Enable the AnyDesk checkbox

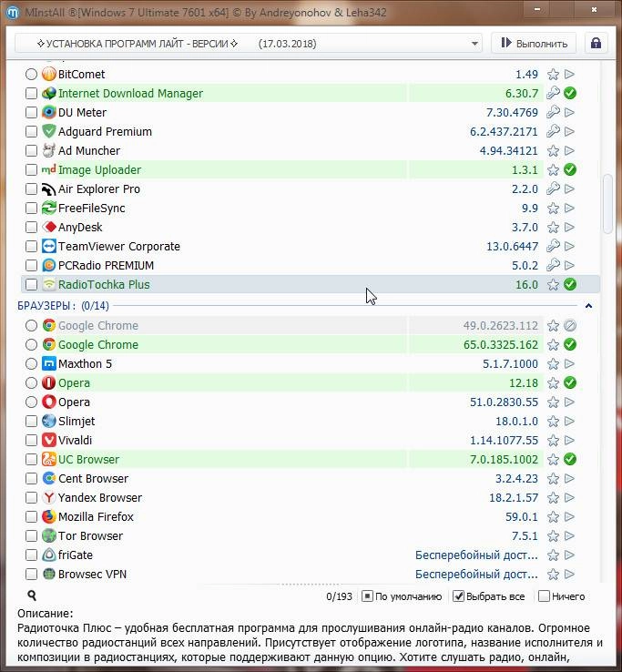click(31, 227)
